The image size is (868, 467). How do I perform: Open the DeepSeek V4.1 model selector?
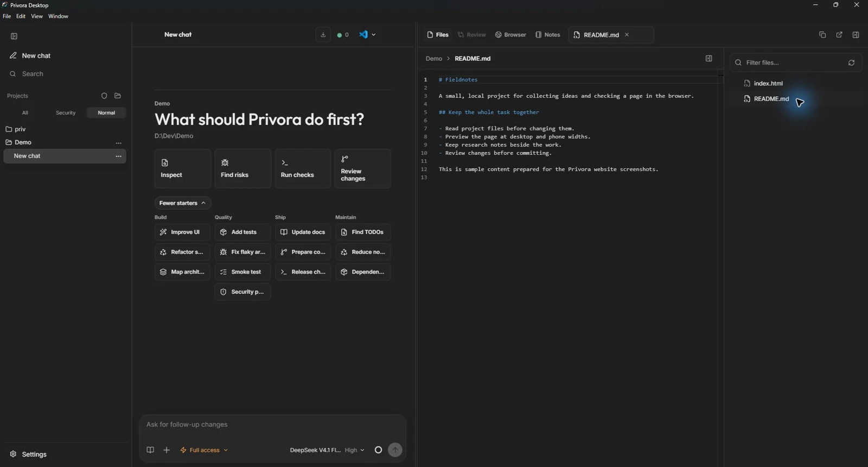(315, 450)
